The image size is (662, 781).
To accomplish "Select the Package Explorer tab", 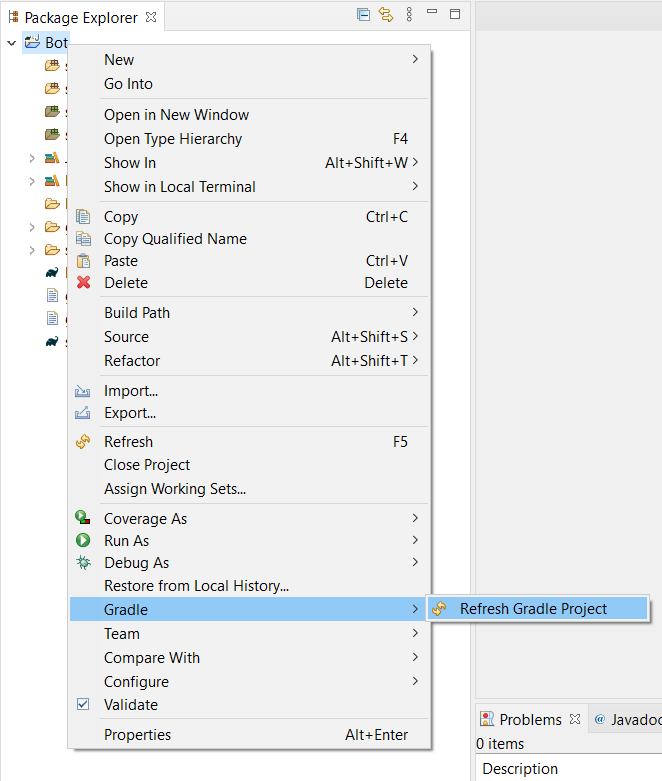I will tap(81, 17).
